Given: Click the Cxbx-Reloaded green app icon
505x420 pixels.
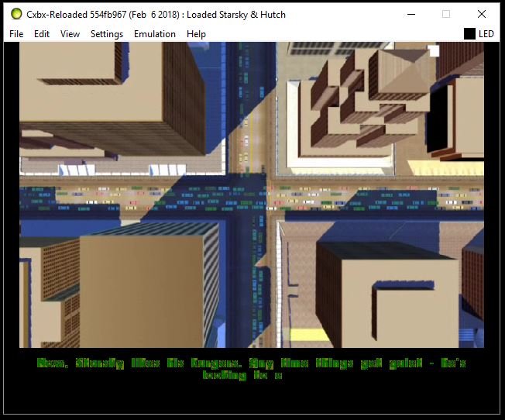Looking at the screenshot, I should coord(16,14).
